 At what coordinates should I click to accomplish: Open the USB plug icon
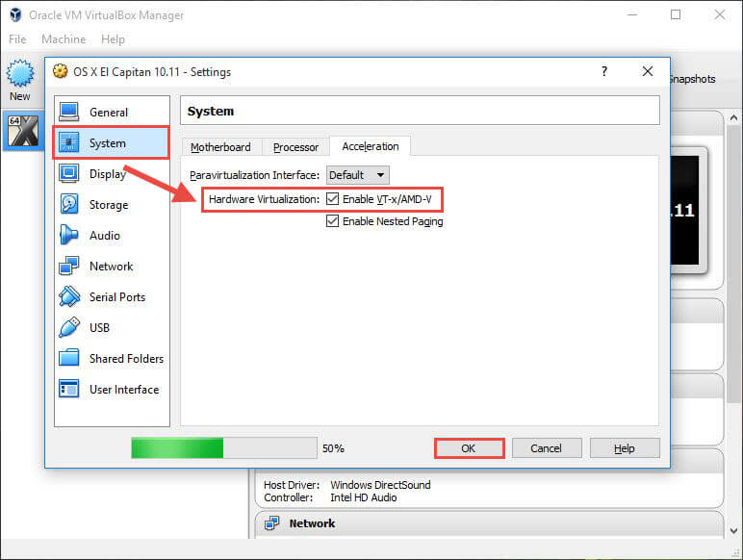point(69,327)
